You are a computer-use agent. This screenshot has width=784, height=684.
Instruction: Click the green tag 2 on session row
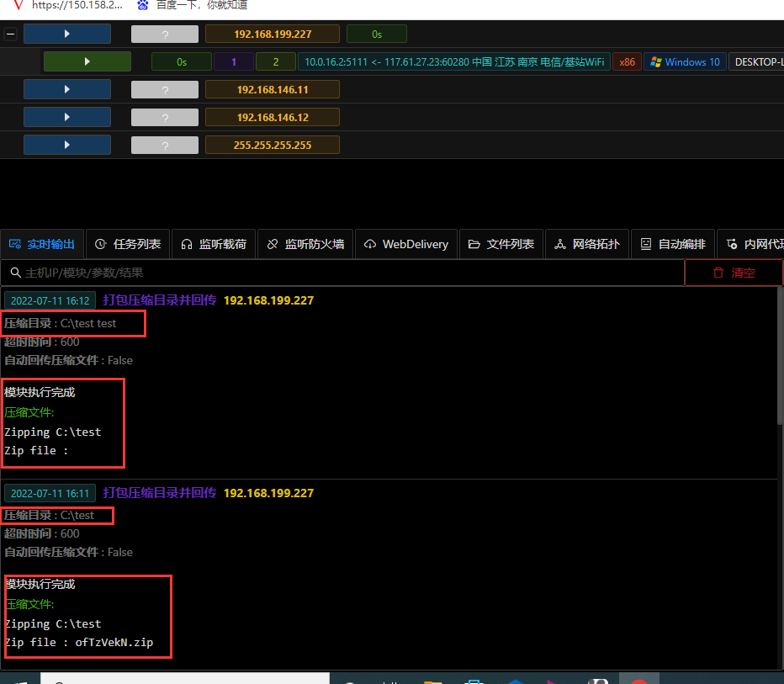276,62
